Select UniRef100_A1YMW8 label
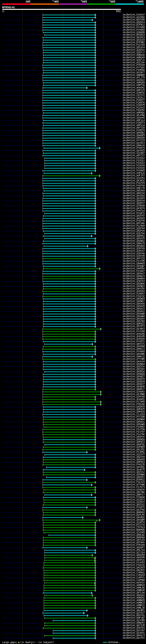The width and height of the screenshot is (146, 644). (134, 394)
